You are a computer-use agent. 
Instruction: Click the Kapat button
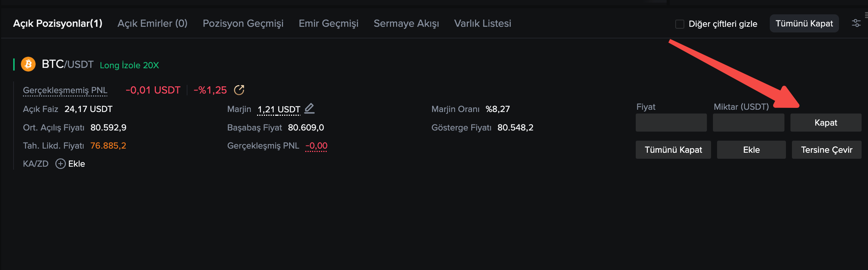[826, 123]
